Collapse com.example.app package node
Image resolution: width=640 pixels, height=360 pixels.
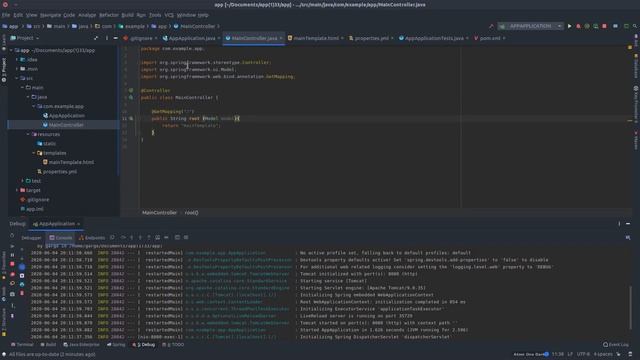tap(34, 107)
